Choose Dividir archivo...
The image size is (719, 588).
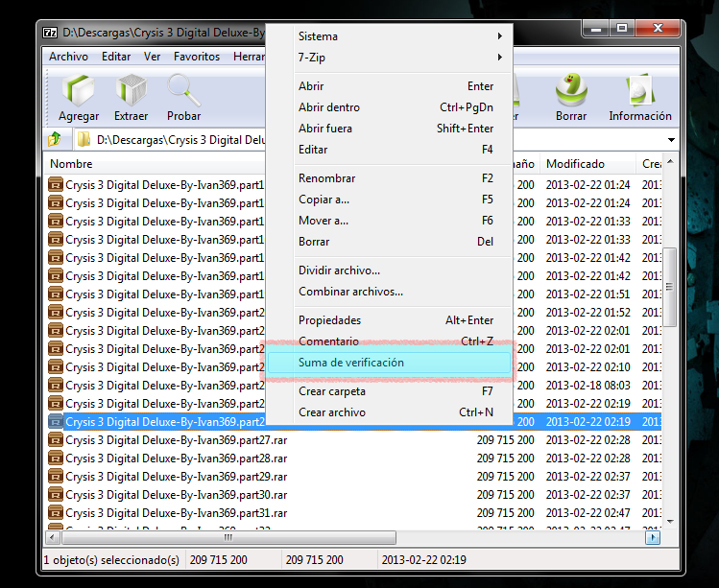[x=389, y=270]
